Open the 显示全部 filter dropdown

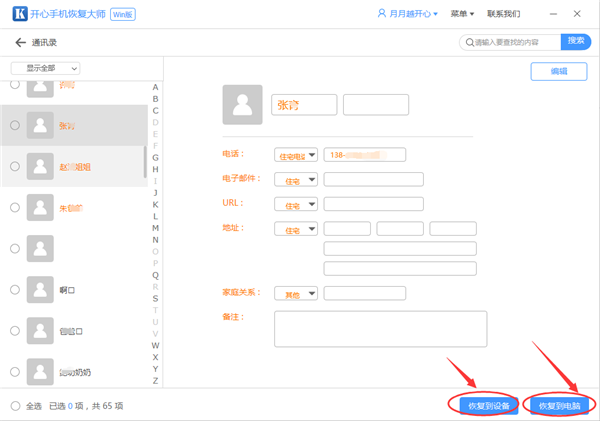click(x=46, y=69)
